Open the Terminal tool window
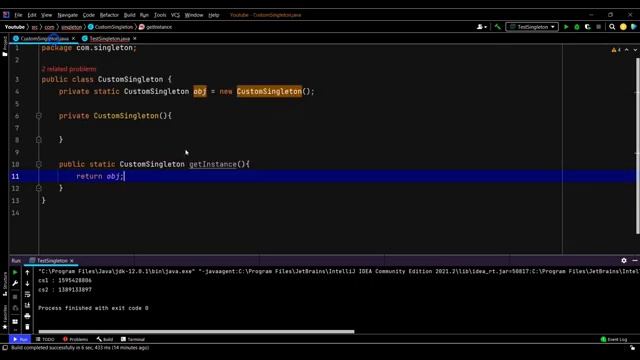Image resolution: width=640 pixels, height=360 pixels. [x=133, y=339]
